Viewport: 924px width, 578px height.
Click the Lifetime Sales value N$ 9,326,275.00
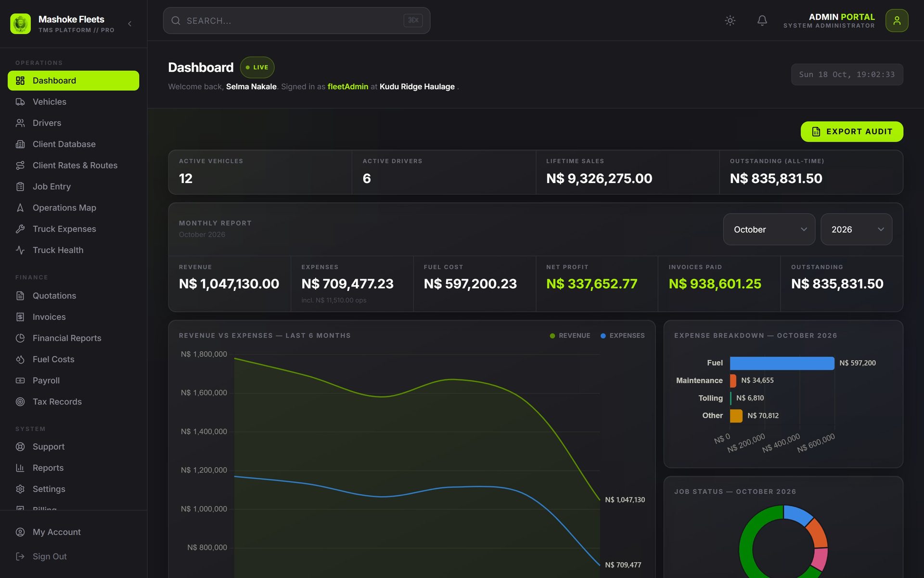599,178
